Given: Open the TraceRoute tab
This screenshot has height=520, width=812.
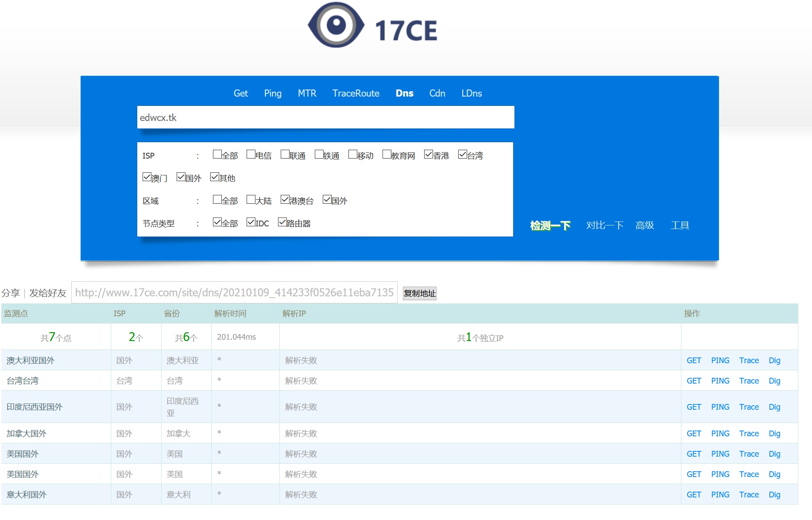Looking at the screenshot, I should (356, 93).
